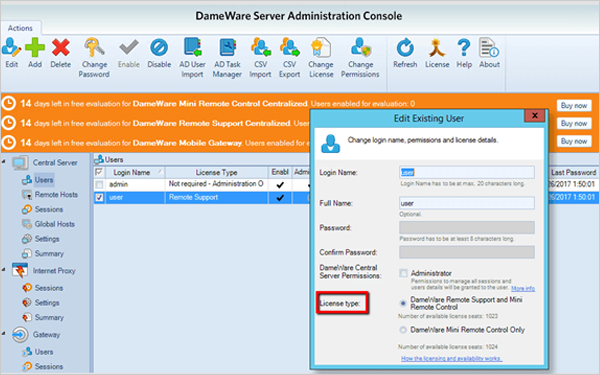
Task: Launch CSV Import
Action: [261, 58]
